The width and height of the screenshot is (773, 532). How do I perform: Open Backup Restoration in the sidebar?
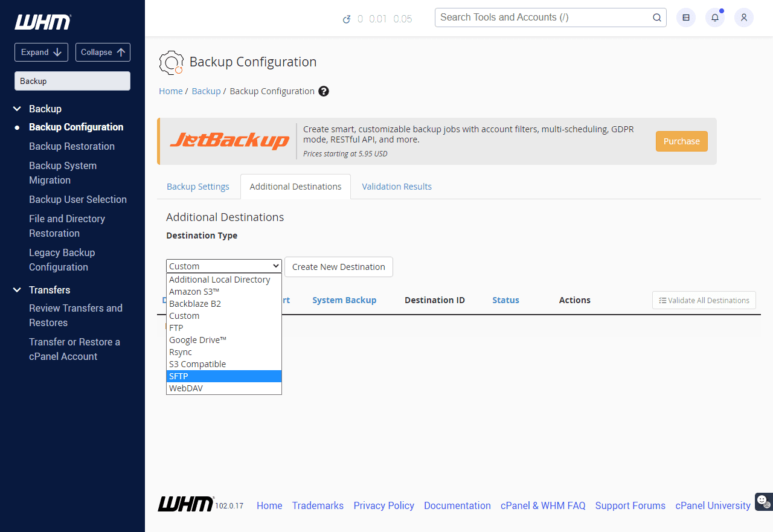(72, 146)
